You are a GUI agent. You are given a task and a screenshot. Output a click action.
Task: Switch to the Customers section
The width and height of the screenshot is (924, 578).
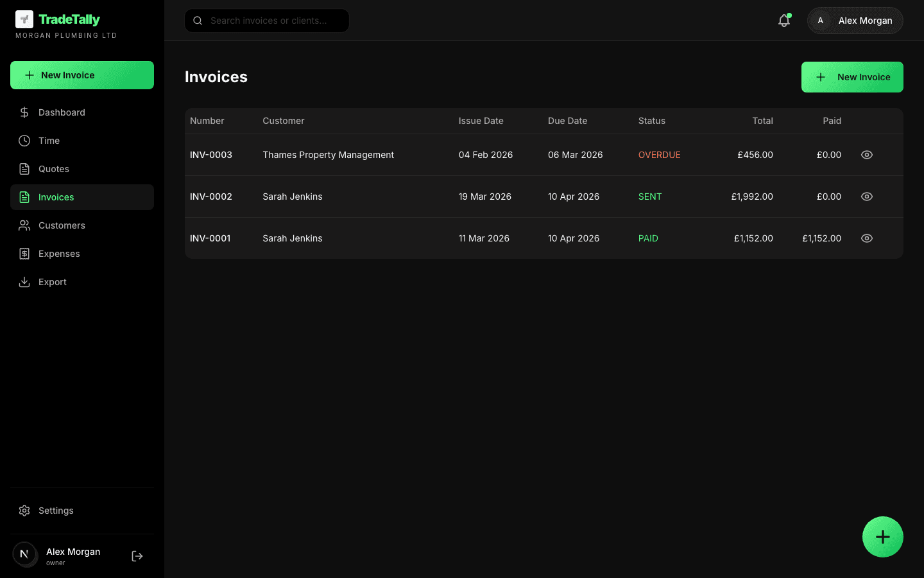point(61,225)
